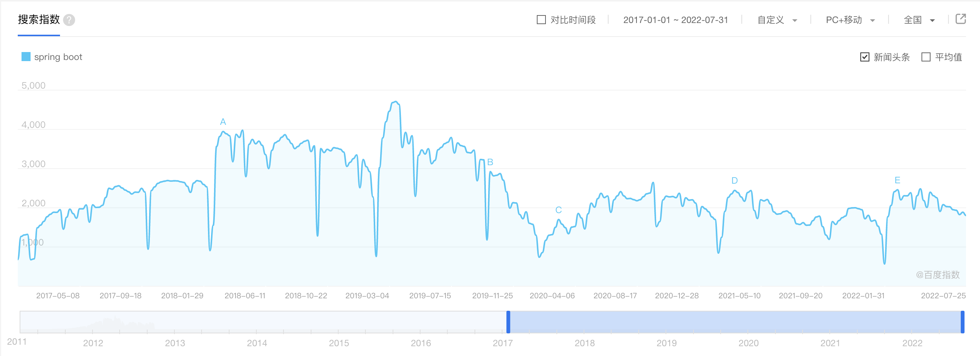Enable the 对比时间段 checkbox
Viewport: 980px width, 356px height.
pos(541,20)
